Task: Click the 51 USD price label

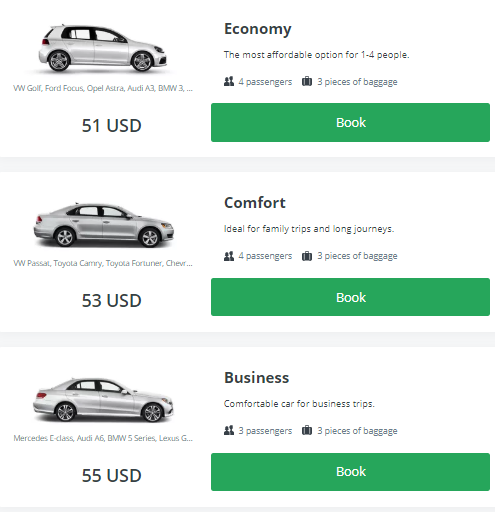Action: [112, 126]
